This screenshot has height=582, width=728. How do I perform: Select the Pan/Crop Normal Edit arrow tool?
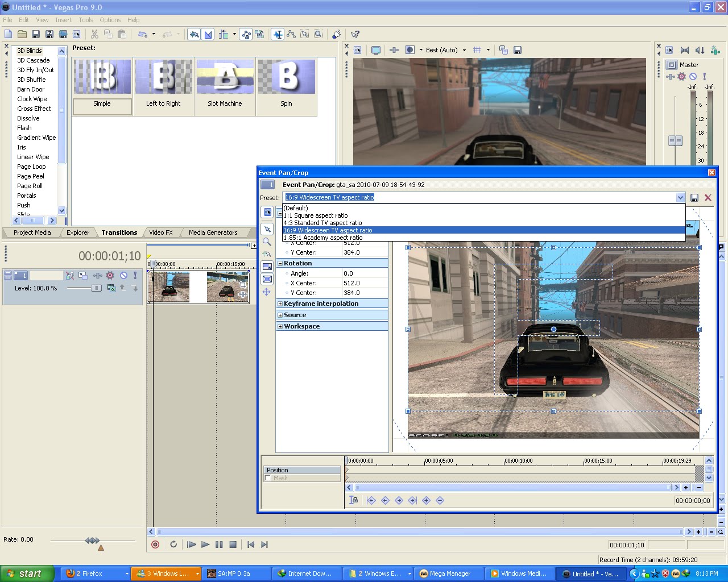(x=267, y=229)
